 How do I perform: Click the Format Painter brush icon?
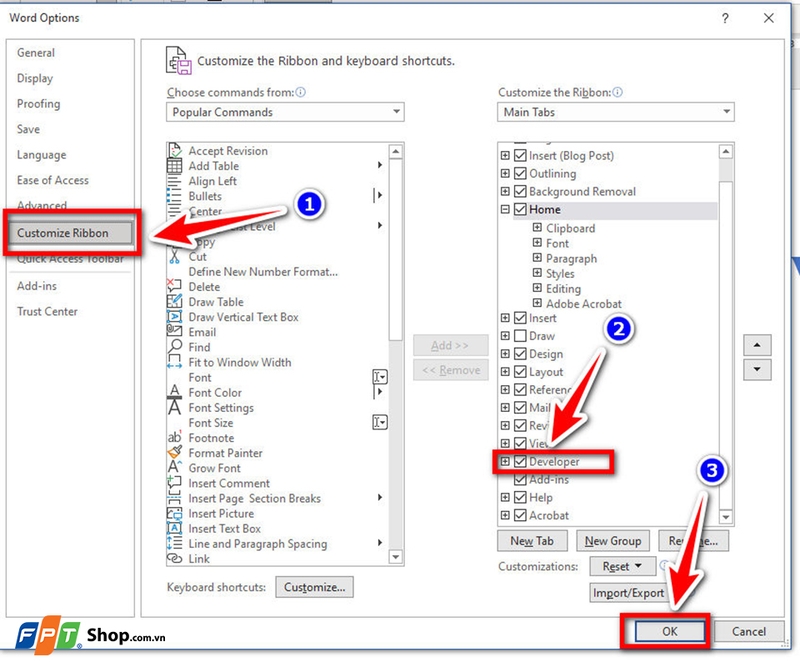pyautogui.click(x=174, y=452)
